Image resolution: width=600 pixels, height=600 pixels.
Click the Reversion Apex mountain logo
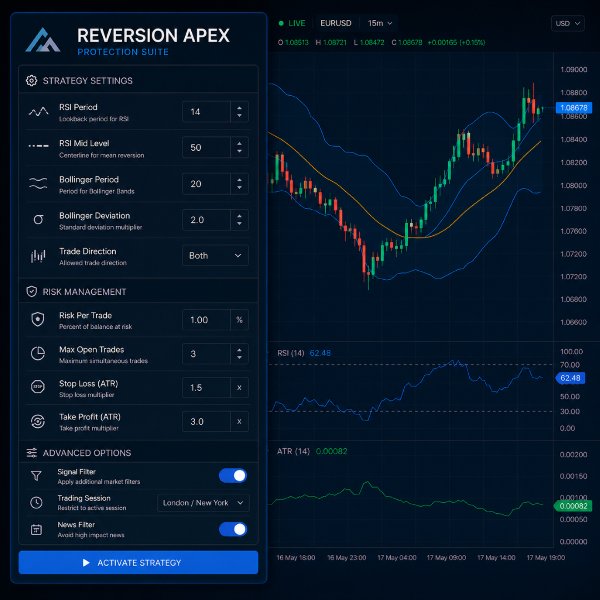43,40
